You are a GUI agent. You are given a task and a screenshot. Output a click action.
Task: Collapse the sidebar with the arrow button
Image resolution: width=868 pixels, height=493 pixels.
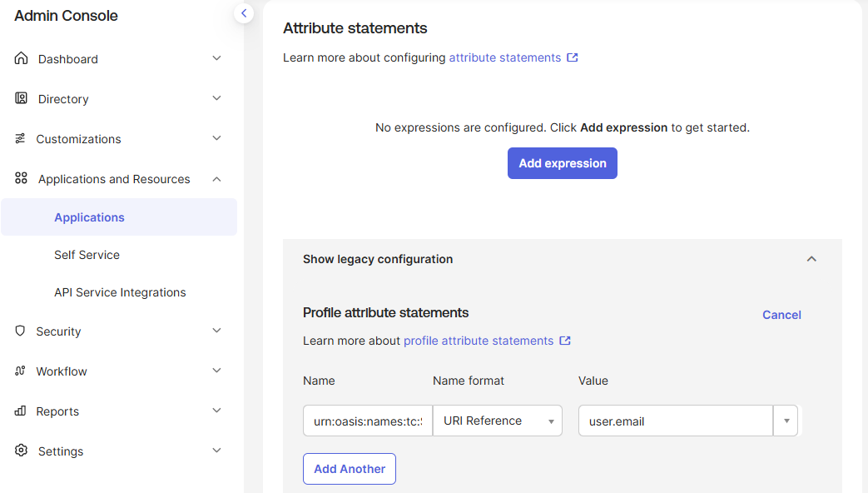(x=244, y=13)
